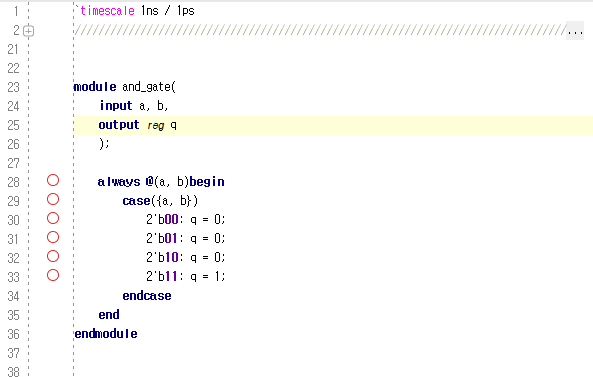
Task: Toggle breakpoint circle on line 33
Action: tap(53, 275)
